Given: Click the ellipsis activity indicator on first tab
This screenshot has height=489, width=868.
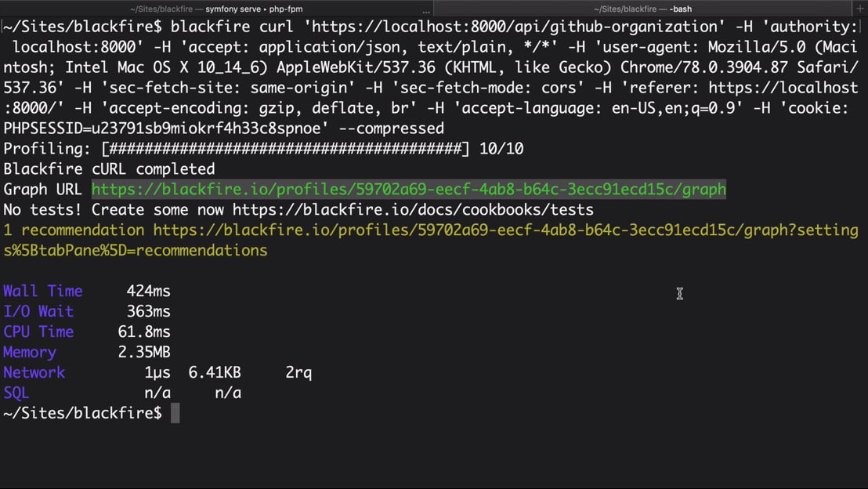Looking at the screenshot, I should [x=425, y=11].
